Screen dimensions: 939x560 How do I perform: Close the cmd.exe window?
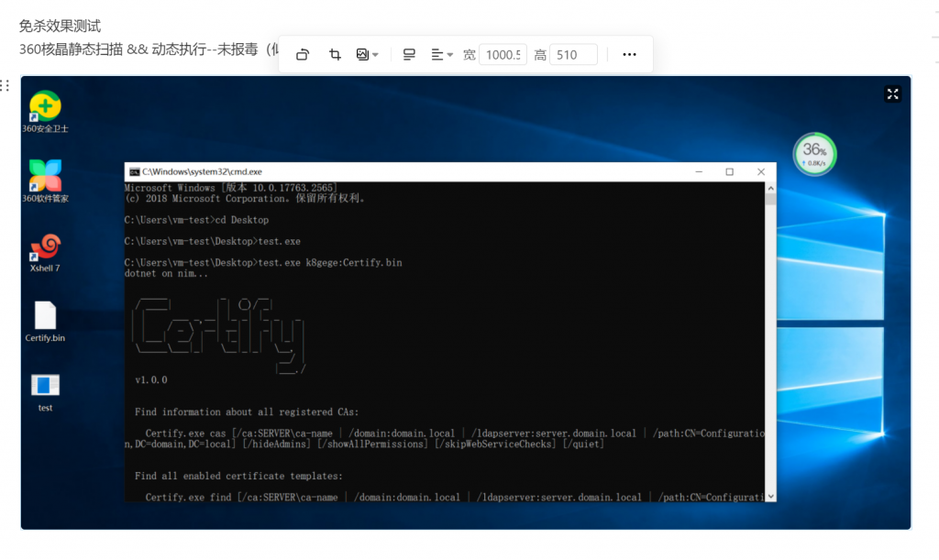(x=761, y=171)
